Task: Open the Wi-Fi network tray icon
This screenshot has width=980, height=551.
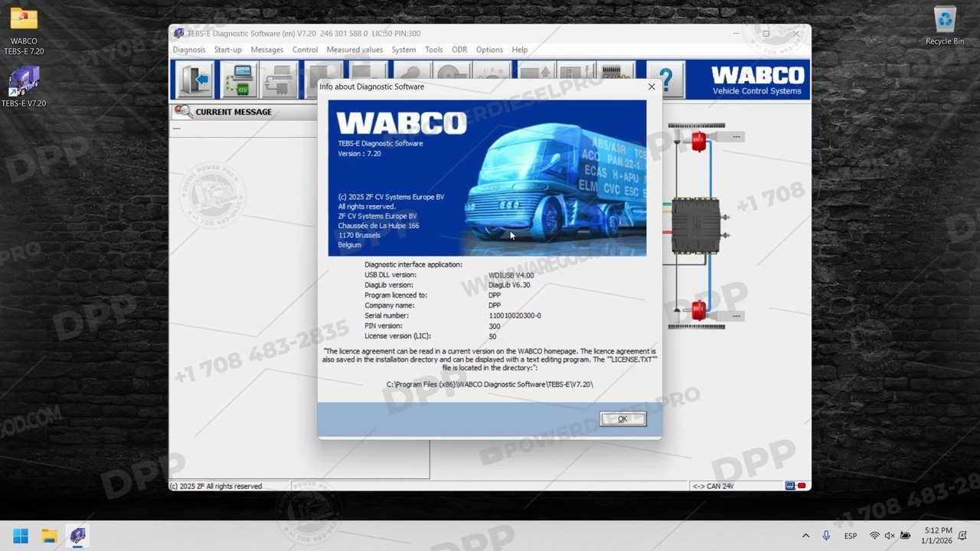Action: (x=874, y=536)
